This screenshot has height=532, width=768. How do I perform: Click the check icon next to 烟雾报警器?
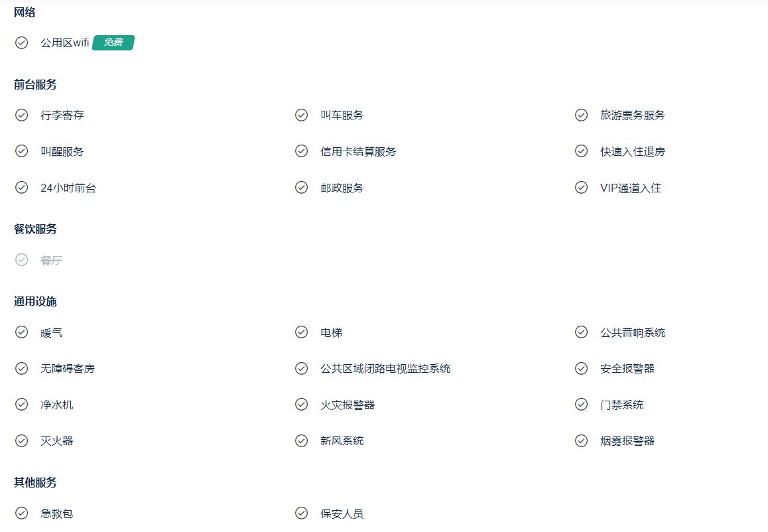coord(581,441)
